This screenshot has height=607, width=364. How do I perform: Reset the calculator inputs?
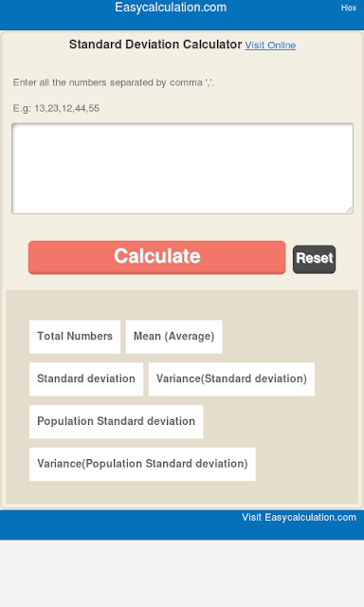point(314,259)
